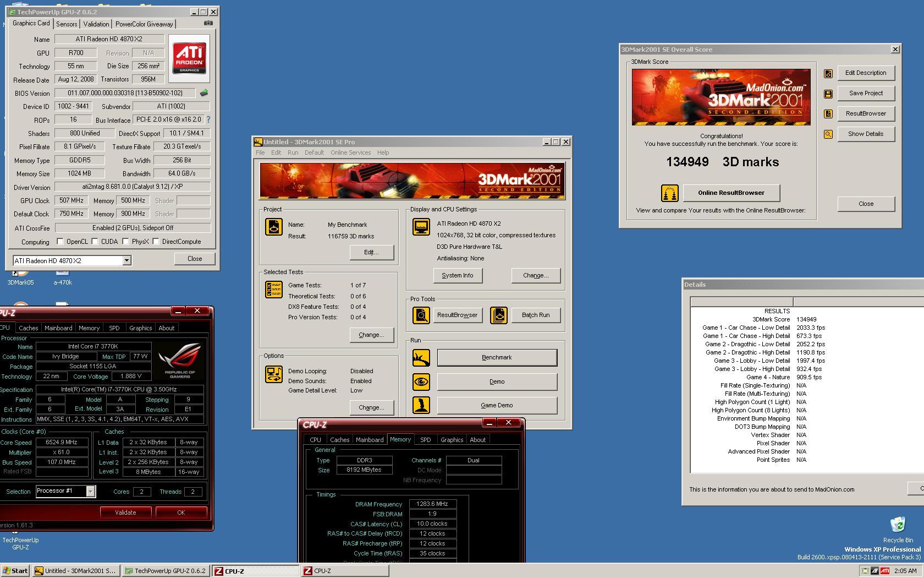The width and height of the screenshot is (924, 578).
Task: Click the Memory Clock value 500 MHz in GPU-Z
Action: pos(133,201)
